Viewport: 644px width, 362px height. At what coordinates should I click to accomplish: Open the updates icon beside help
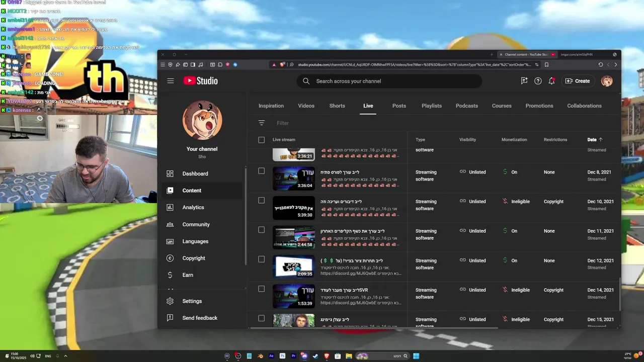pos(524,81)
